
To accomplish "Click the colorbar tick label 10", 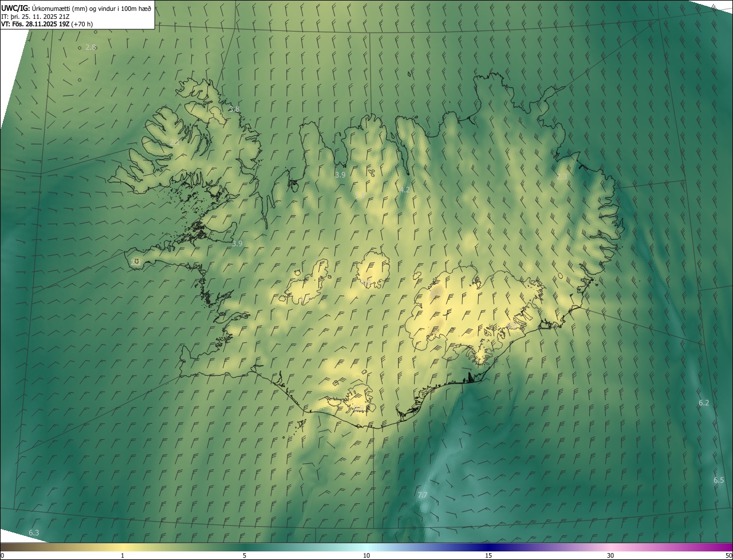I will pos(366,556).
